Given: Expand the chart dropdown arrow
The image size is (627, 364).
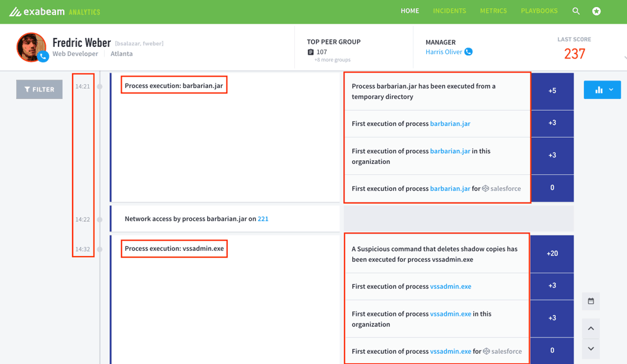Looking at the screenshot, I should [x=611, y=90].
